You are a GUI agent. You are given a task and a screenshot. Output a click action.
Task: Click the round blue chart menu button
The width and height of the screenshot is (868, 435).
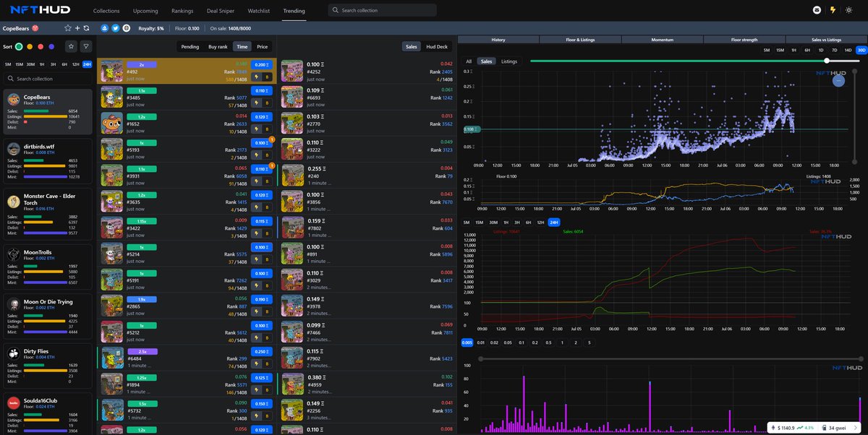click(838, 81)
